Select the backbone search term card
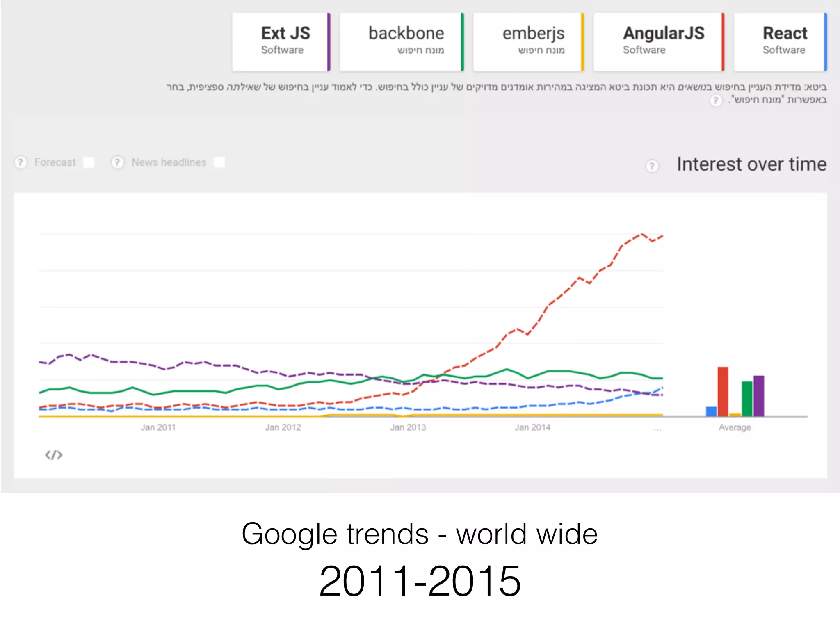840x630 pixels. pyautogui.click(x=402, y=41)
